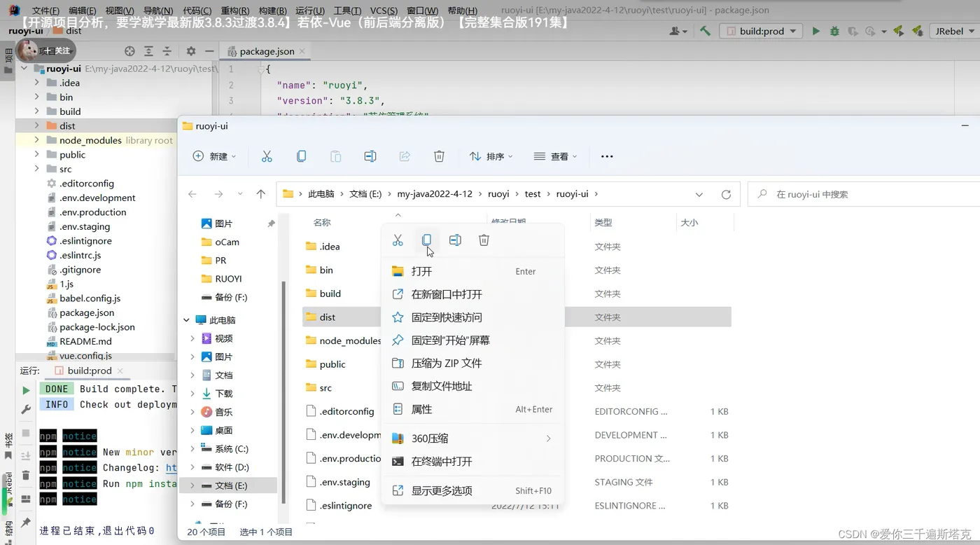Viewport: 980px width, 545px height.
Task: Open the 文件(F) menu
Action: (45, 11)
